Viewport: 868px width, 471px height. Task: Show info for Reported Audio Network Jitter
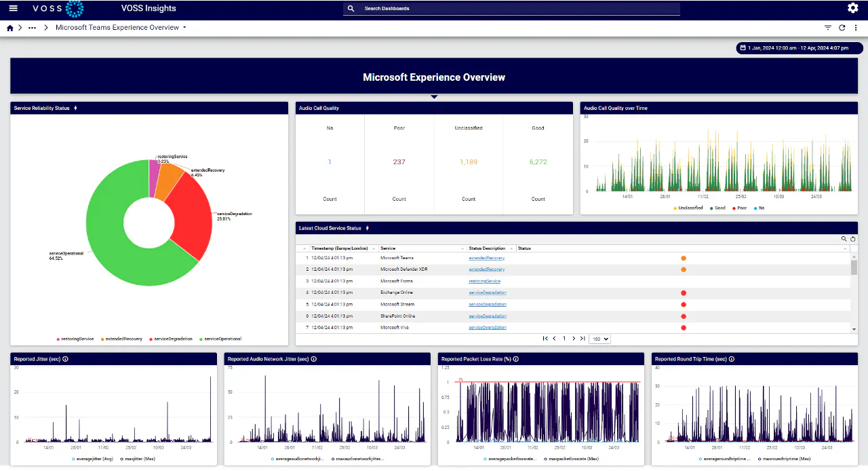[313, 359]
